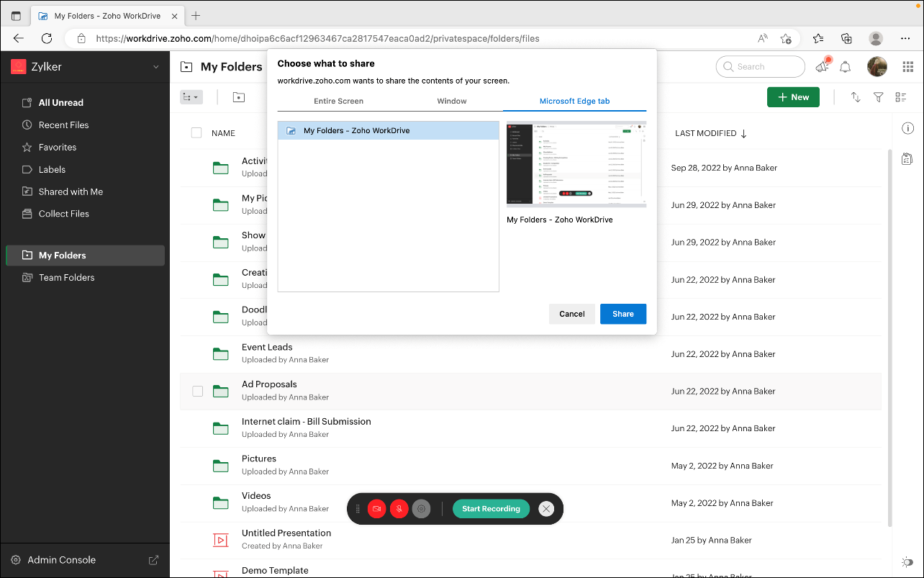924x578 pixels.
Task: Open a new browser tab
Action: point(196,16)
